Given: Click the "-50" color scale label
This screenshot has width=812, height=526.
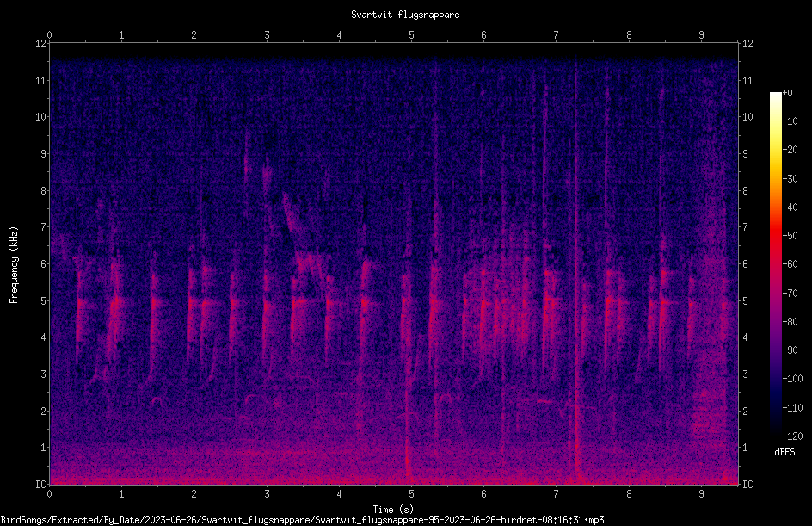Looking at the screenshot, I should coord(790,236).
